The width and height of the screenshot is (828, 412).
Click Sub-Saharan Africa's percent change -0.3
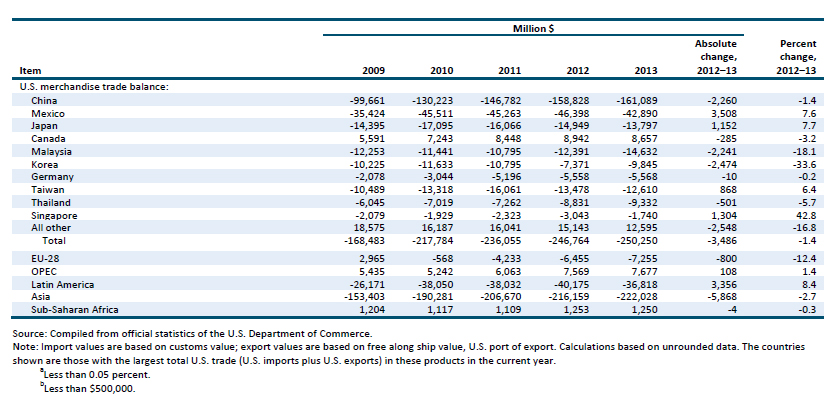[805, 310]
